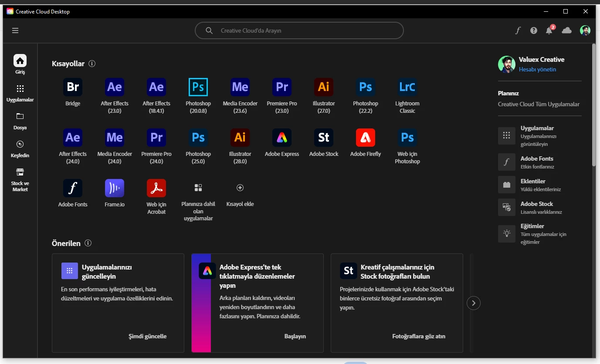Open Media Encoder (23.6) shortcut
The width and height of the screenshot is (600, 364).
(240, 87)
